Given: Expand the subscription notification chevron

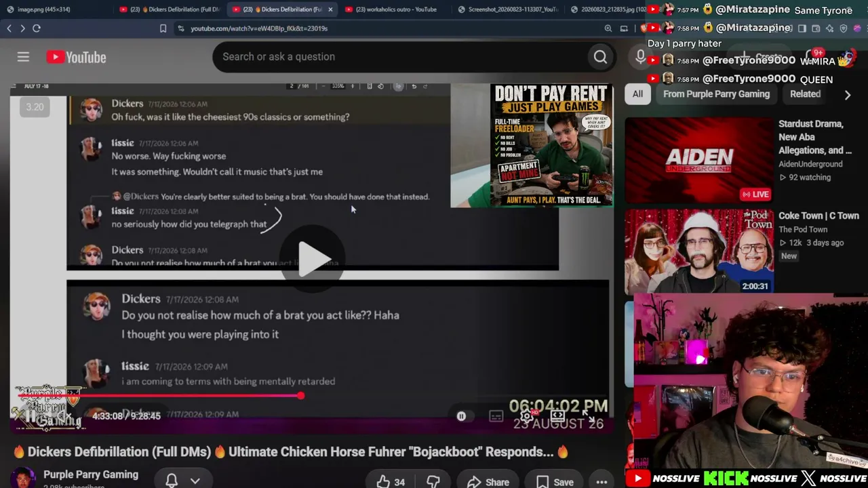Looking at the screenshot, I should pyautogui.click(x=195, y=481).
